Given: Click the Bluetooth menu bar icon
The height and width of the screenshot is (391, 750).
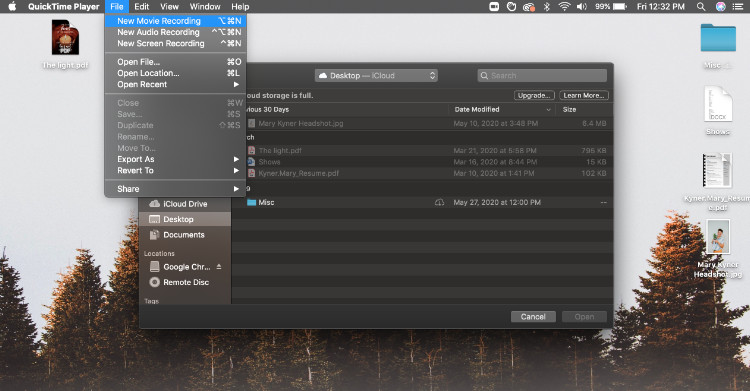Looking at the screenshot, I should pos(547,7).
